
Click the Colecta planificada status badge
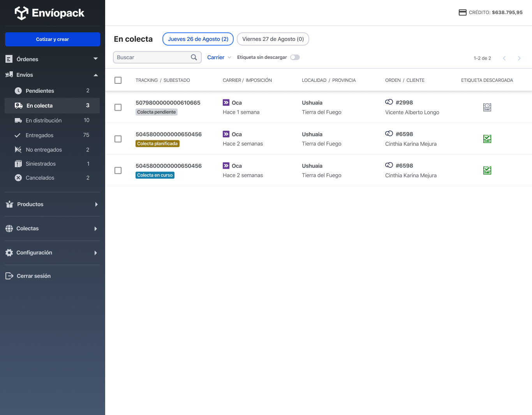coord(157,144)
